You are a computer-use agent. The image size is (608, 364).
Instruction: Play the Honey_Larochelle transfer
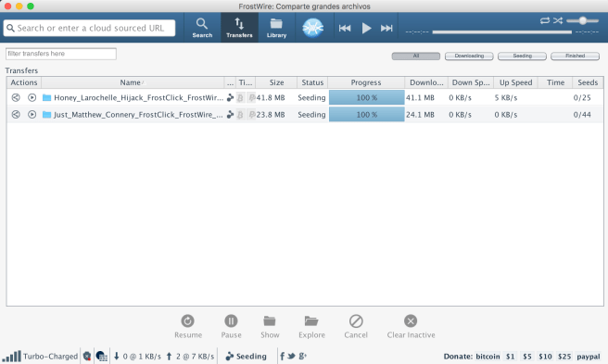32,97
